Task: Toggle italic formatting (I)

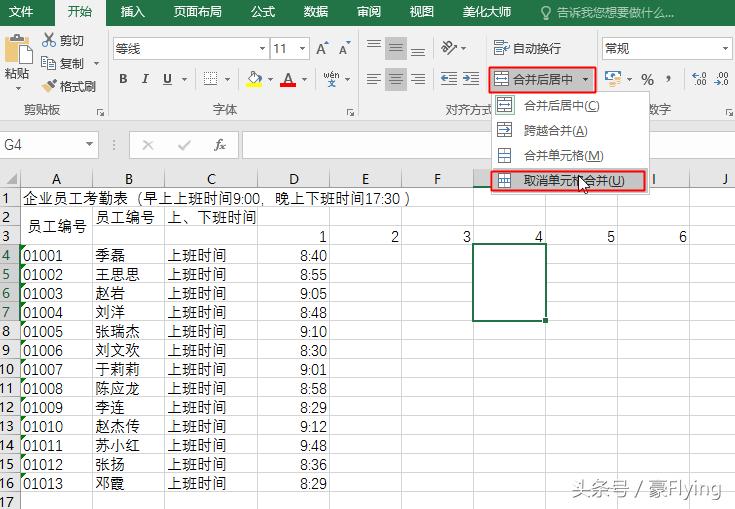Action: click(145, 79)
